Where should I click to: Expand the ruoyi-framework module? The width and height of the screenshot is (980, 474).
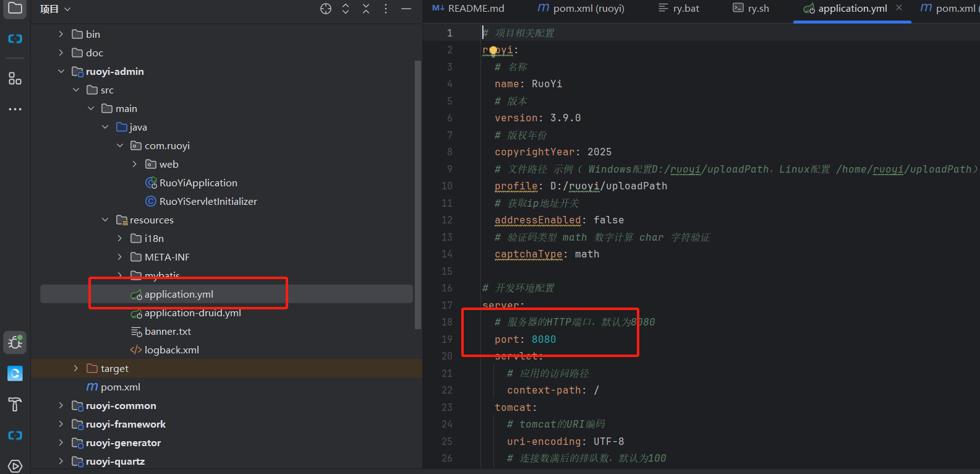point(61,424)
